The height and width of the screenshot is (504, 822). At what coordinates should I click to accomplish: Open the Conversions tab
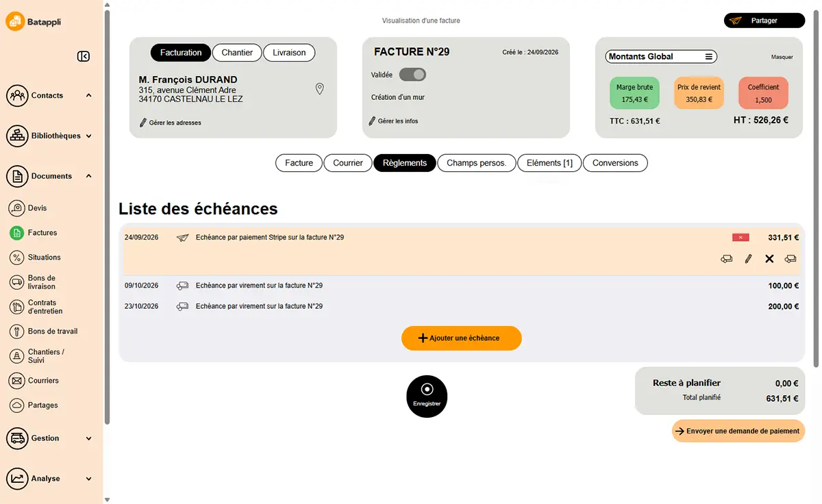click(x=615, y=163)
